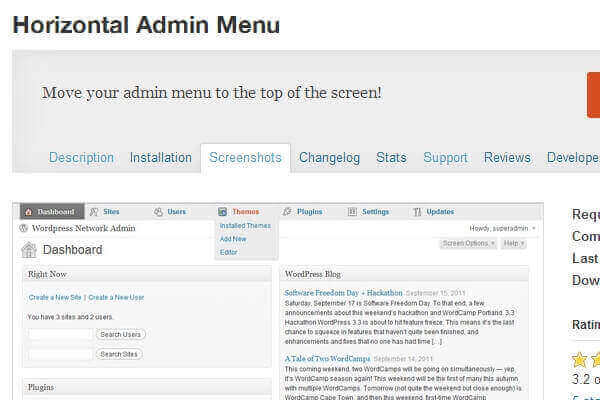Image resolution: width=600 pixels, height=400 pixels.
Task: Select Dashboard in the horizontal admin menu
Action: [x=52, y=212]
